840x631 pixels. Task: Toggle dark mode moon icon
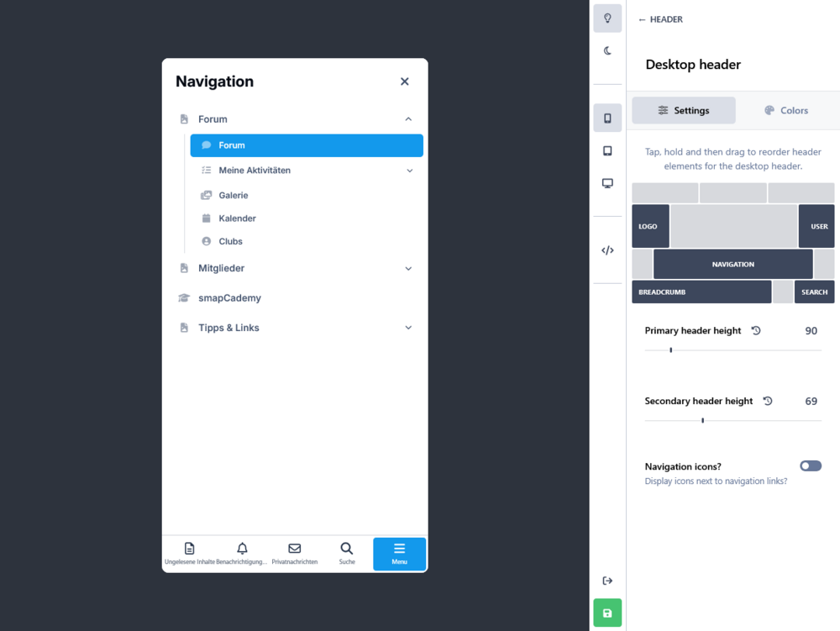(x=607, y=51)
